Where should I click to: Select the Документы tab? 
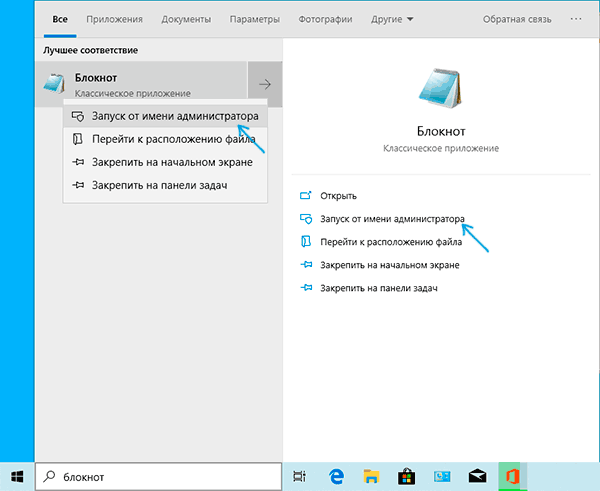186,19
